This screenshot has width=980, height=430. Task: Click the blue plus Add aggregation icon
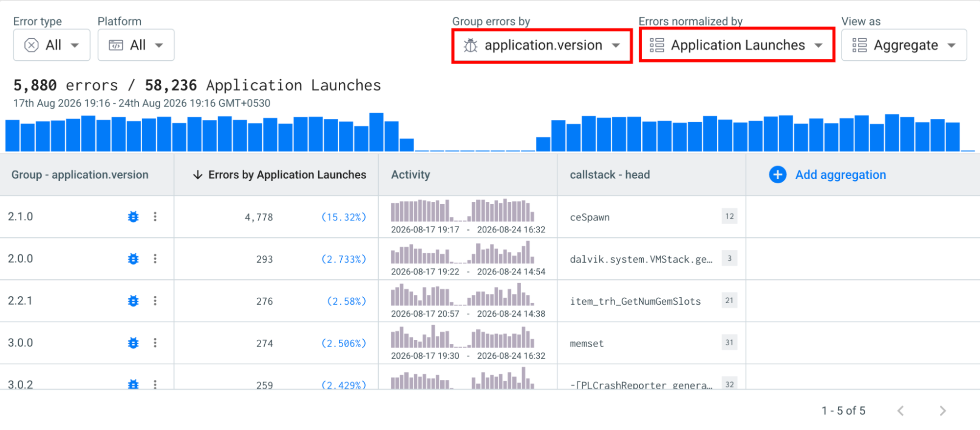click(778, 175)
